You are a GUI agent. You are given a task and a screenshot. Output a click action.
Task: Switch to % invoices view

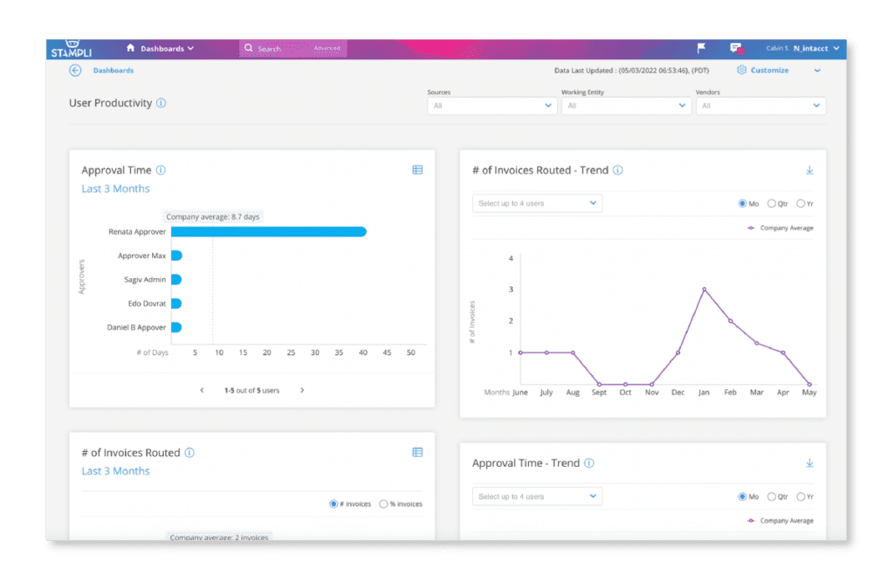tap(382, 503)
